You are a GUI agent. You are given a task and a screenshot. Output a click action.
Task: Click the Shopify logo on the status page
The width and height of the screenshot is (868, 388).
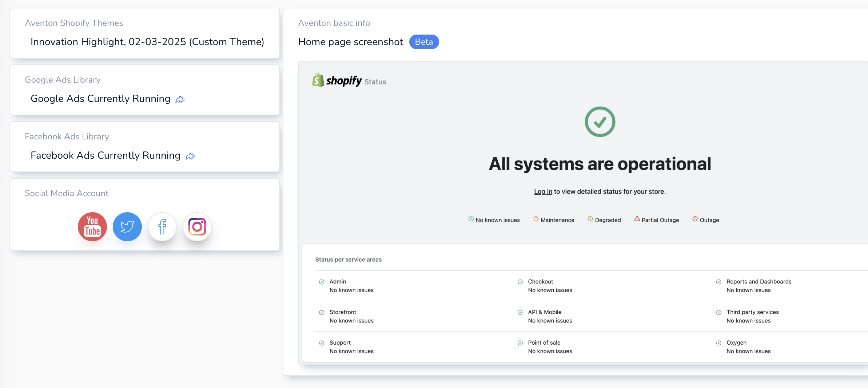coord(337,80)
